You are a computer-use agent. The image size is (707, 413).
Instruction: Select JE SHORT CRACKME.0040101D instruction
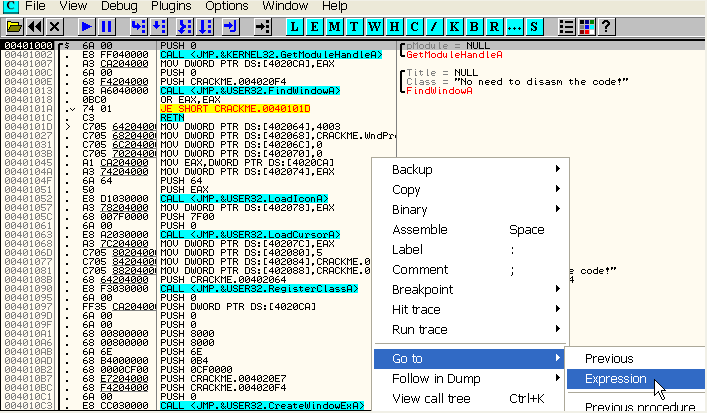pos(235,109)
